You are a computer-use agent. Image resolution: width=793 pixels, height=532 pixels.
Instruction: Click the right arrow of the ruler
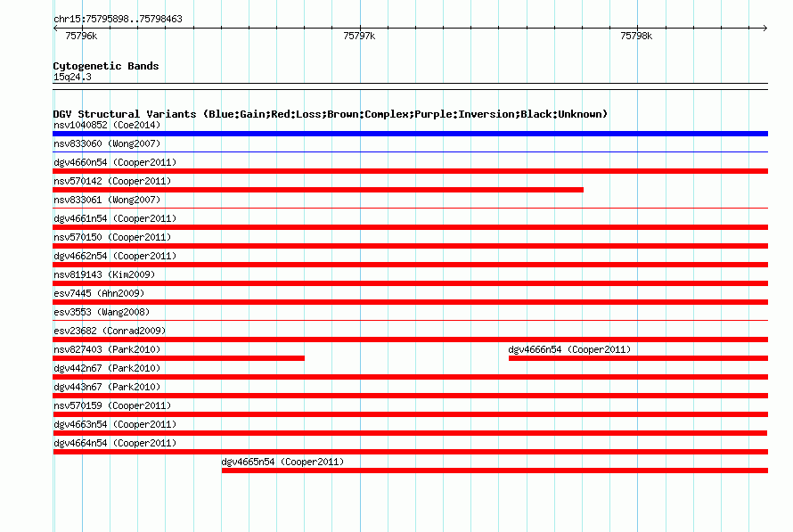[x=764, y=28]
